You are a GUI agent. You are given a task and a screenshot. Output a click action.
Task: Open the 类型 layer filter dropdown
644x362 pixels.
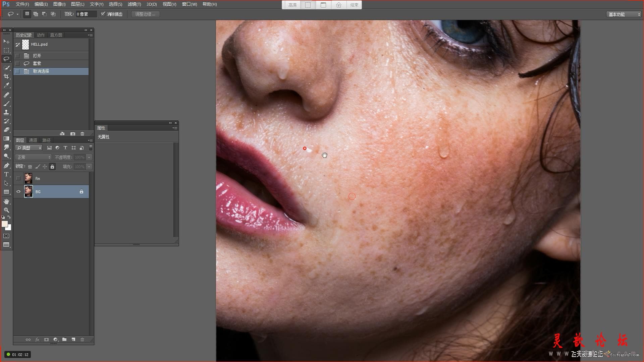[29, 148]
